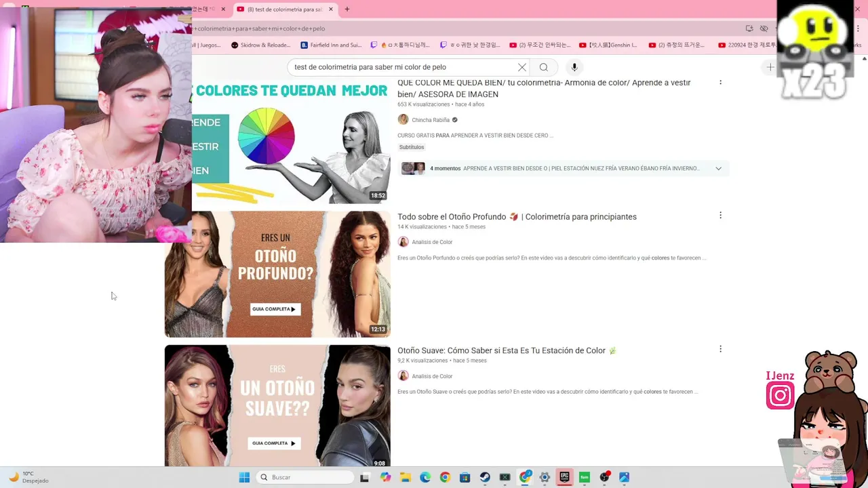Viewport: 868px width, 488px height.
Task: Open the Xbox Game Bar taskbar icon
Action: tap(505, 477)
